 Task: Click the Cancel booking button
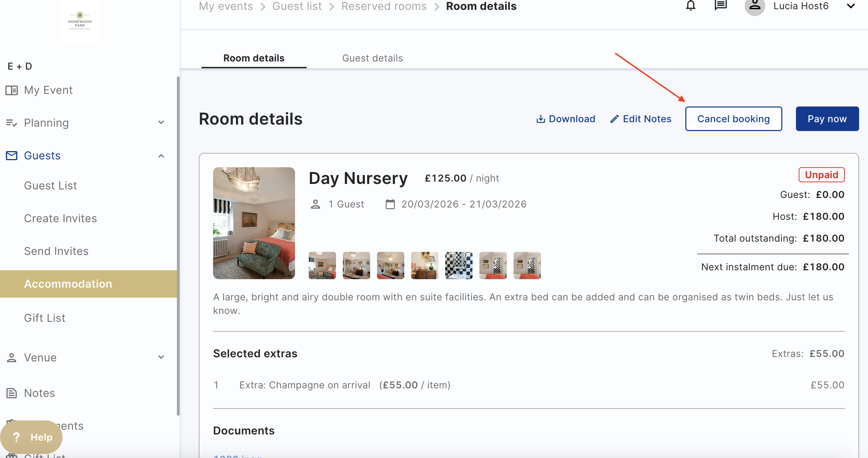[733, 119]
